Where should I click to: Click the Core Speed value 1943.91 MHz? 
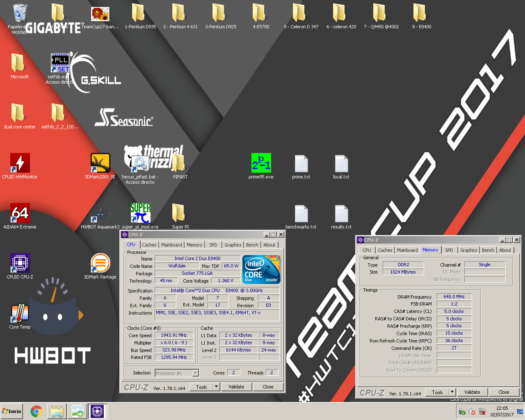point(174,335)
